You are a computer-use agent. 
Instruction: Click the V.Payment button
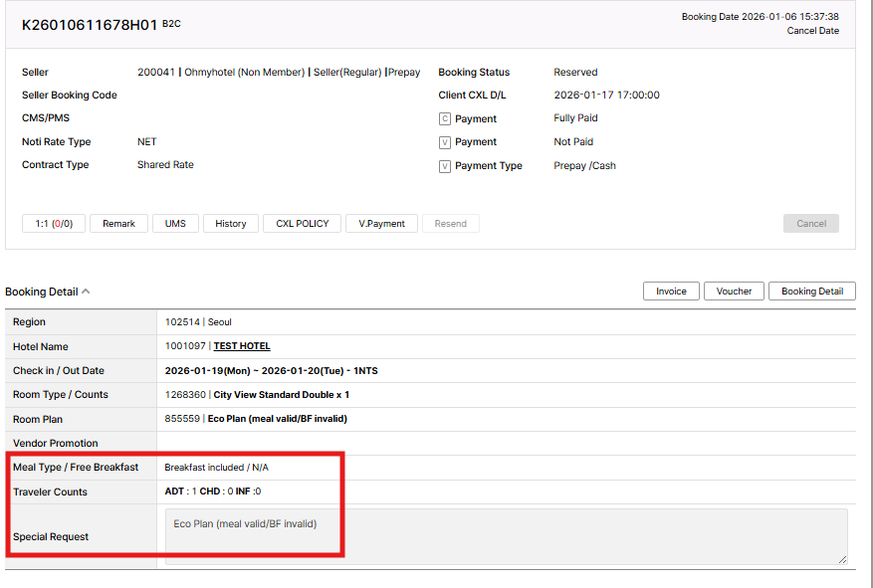pos(381,224)
